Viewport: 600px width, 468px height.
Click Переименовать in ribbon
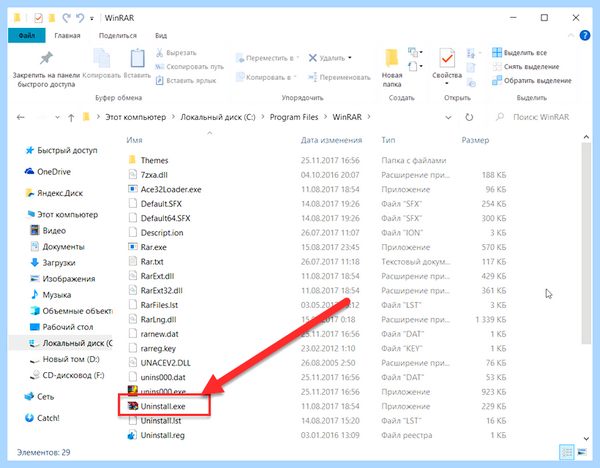(339, 77)
